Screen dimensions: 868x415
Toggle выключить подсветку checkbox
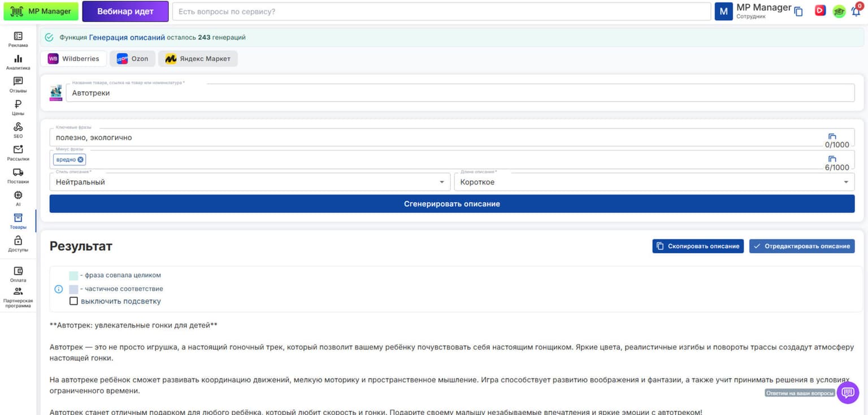click(x=73, y=301)
